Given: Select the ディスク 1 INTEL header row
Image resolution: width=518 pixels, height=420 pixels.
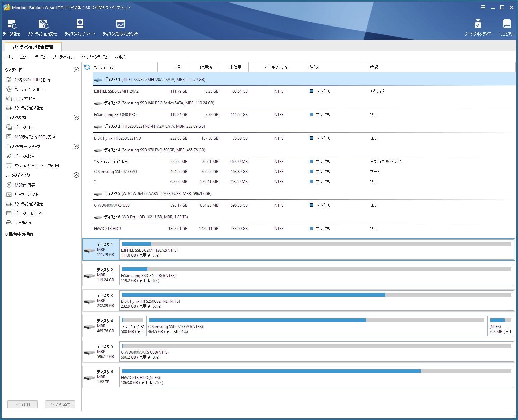Looking at the screenshot, I should point(304,80).
